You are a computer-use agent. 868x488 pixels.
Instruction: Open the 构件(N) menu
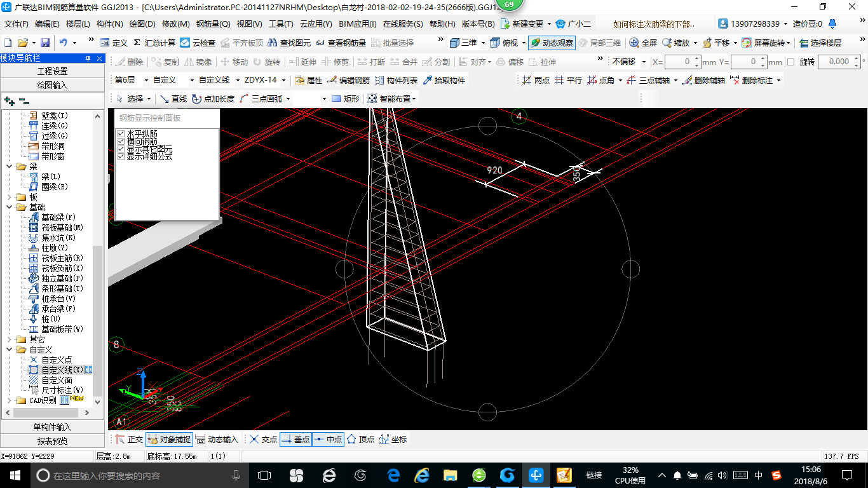coord(110,24)
